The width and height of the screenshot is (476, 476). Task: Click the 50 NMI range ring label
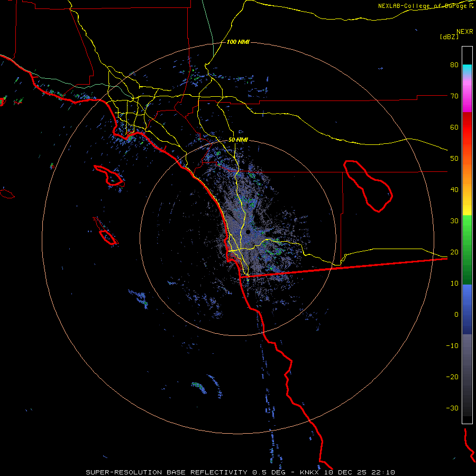pyautogui.click(x=238, y=140)
